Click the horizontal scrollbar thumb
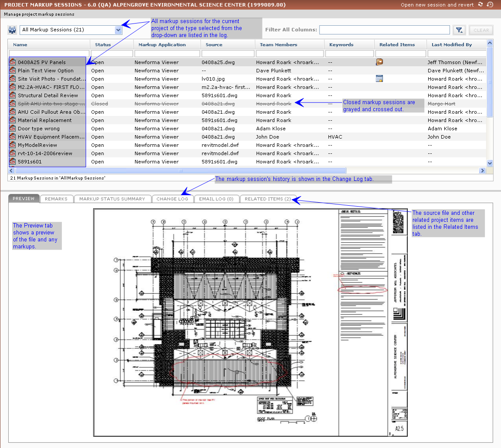The image size is (501, 448). [x=181, y=171]
